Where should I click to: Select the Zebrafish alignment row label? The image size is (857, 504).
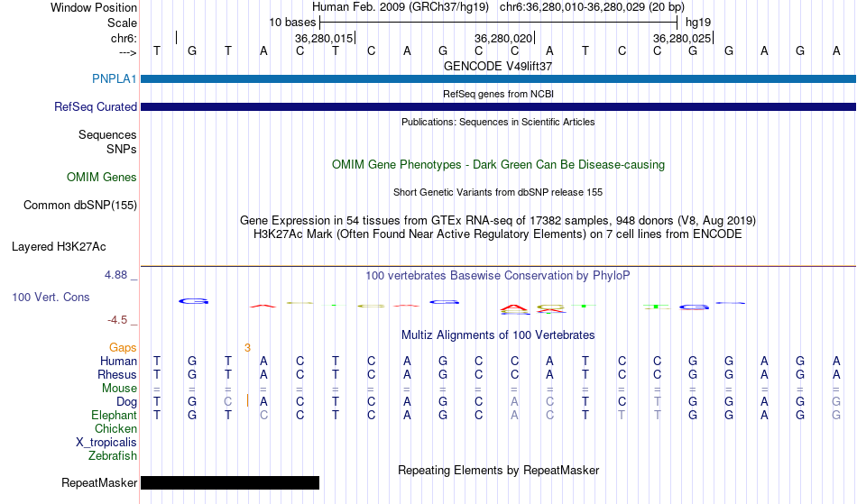113,455
